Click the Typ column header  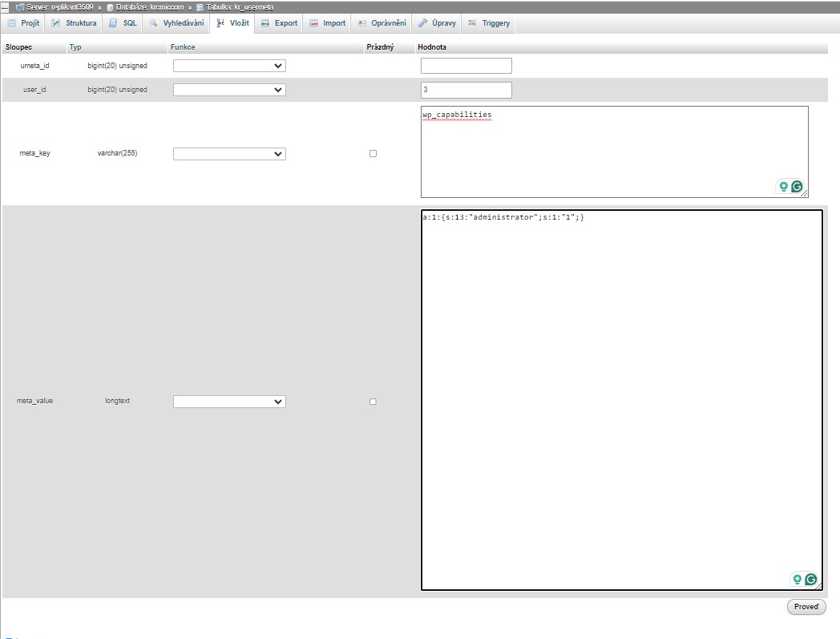(x=75, y=47)
